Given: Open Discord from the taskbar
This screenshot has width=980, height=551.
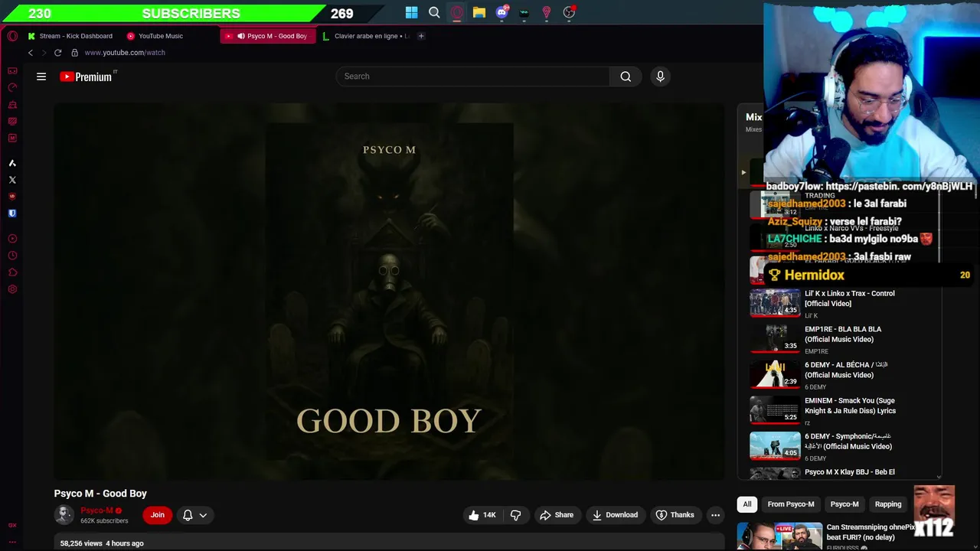Looking at the screenshot, I should [501, 12].
